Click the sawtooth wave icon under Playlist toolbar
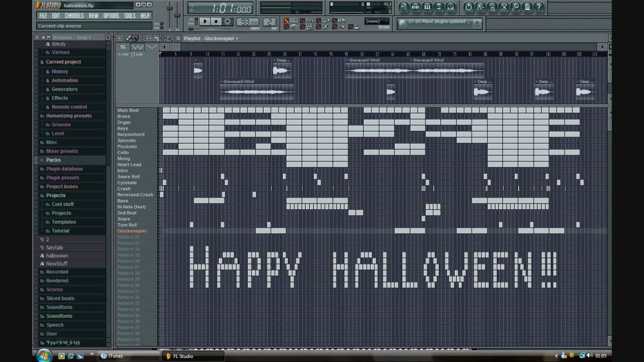This screenshot has width=644, height=362. [x=137, y=47]
